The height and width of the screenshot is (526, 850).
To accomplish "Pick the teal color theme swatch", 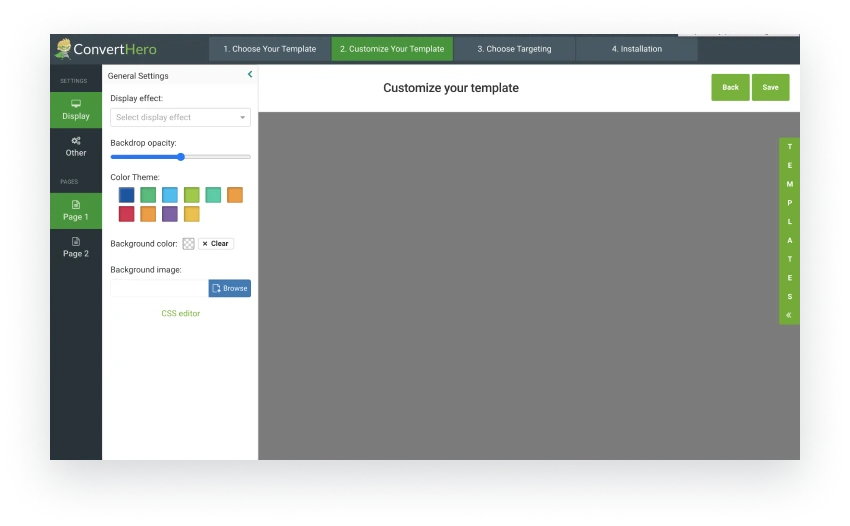I will (x=213, y=195).
